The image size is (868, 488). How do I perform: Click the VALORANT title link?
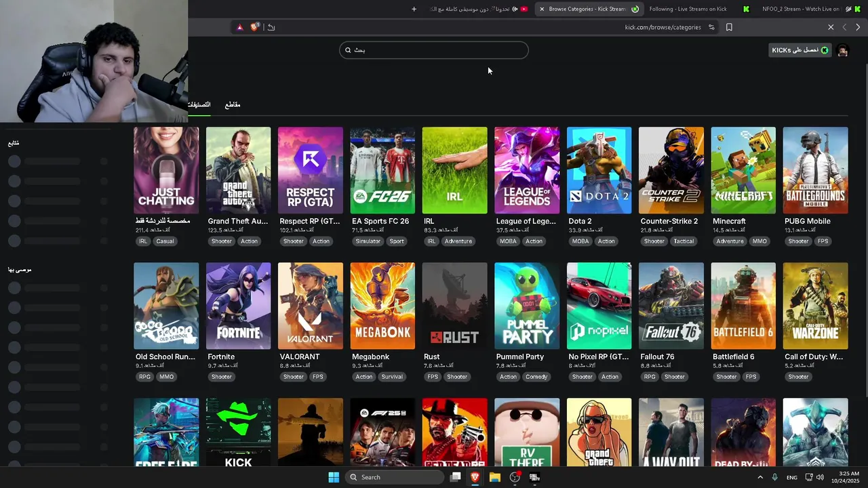300,357
